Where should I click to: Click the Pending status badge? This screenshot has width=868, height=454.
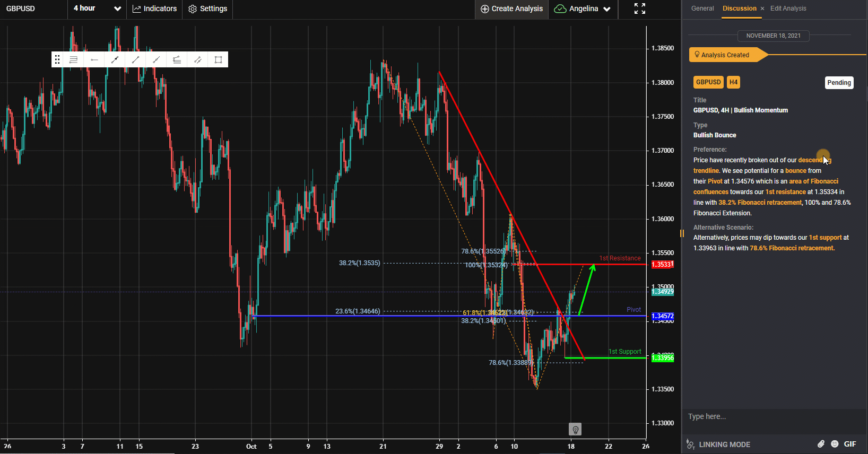[x=839, y=82]
